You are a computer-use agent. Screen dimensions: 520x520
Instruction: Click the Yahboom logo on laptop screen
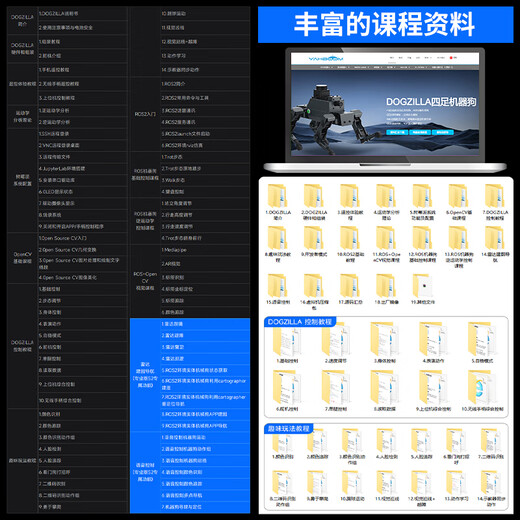pos(326,59)
